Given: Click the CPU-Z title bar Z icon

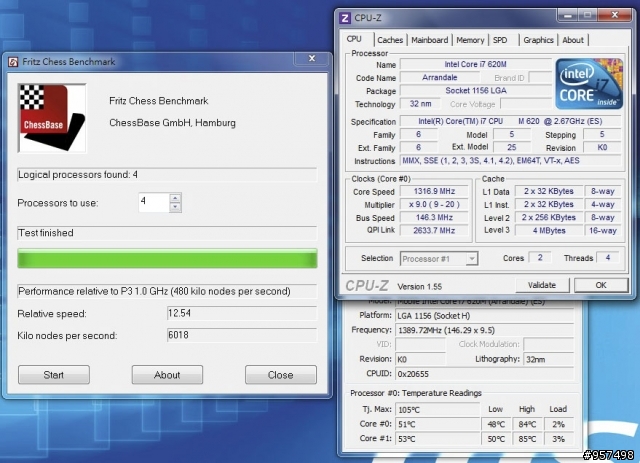Looking at the screenshot, I should tap(345, 18).
